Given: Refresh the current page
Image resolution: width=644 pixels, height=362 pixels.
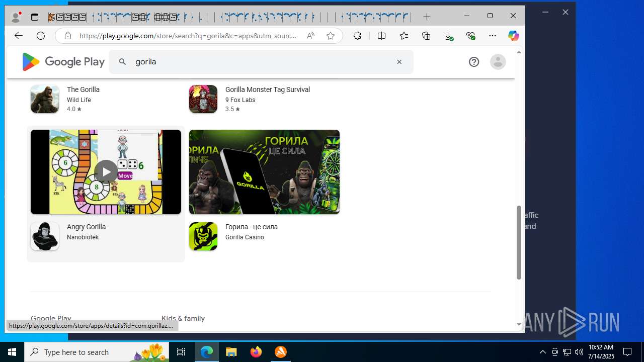Looking at the screenshot, I should pos(41,36).
